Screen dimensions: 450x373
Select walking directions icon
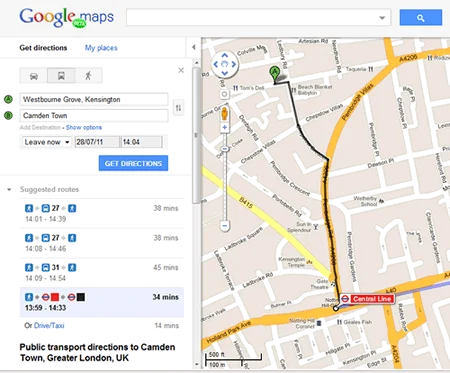88,76
